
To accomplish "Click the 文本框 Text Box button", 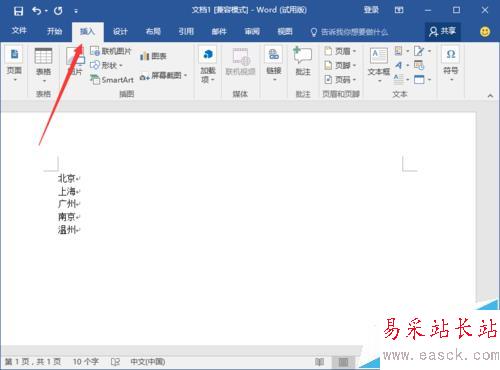I will pyautogui.click(x=379, y=64).
